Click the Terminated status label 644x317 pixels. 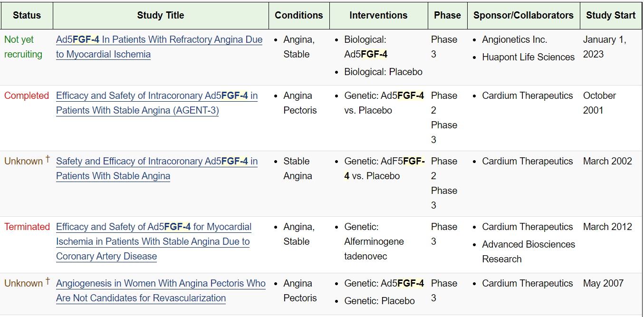pyautogui.click(x=27, y=227)
